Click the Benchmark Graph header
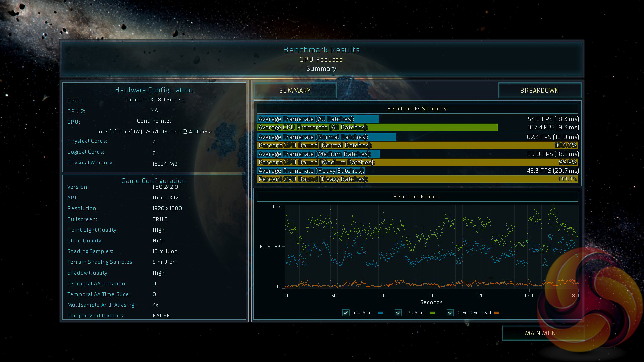The width and height of the screenshot is (644, 362). coord(417,197)
